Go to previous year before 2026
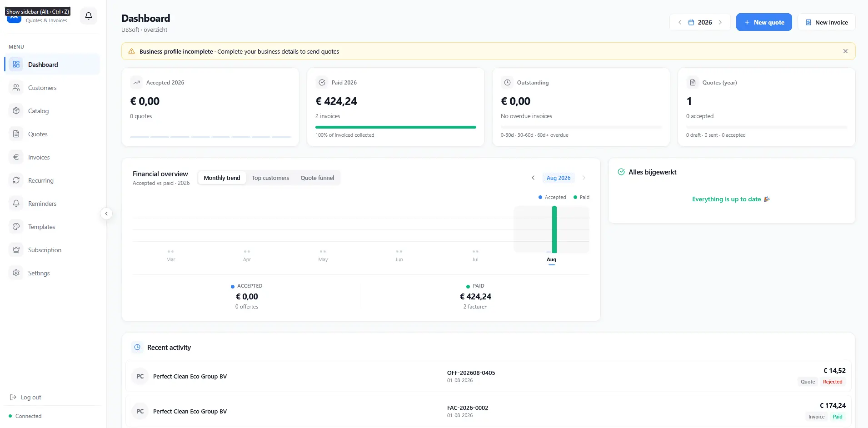This screenshot has height=428, width=868. point(680,22)
